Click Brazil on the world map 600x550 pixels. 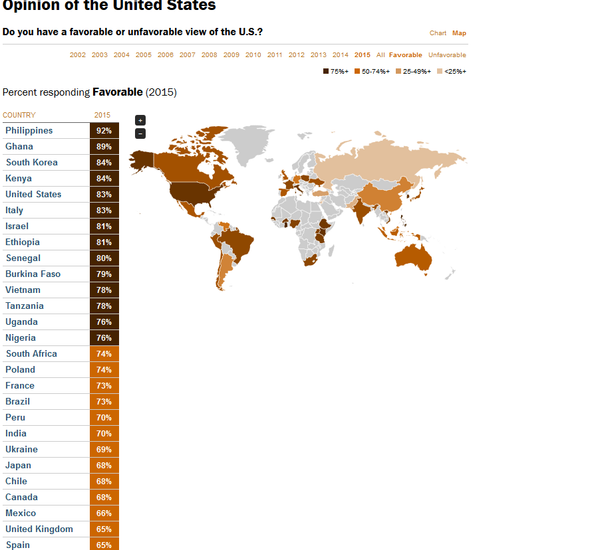tap(237, 243)
